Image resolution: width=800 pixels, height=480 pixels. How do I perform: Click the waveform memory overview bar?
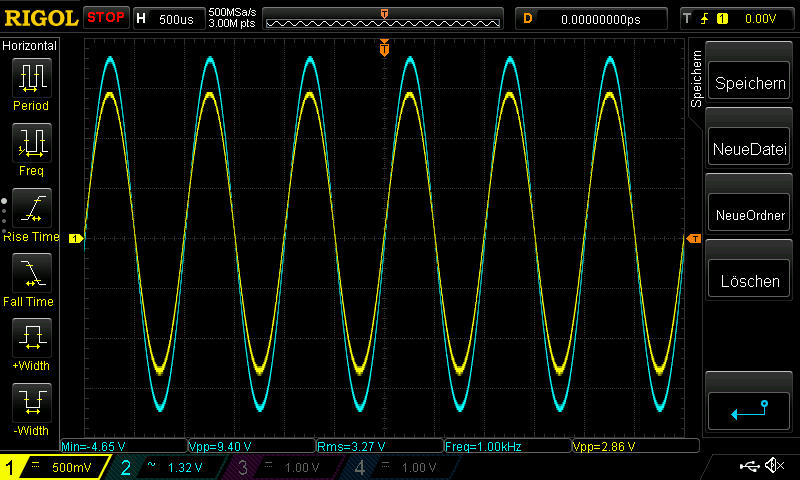383,19
